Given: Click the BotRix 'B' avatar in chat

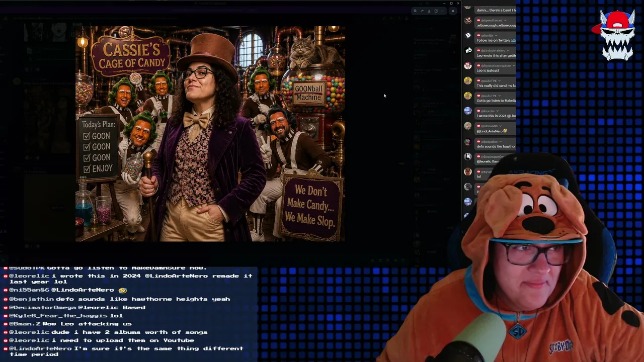Looking at the screenshot, I should pos(468,36).
